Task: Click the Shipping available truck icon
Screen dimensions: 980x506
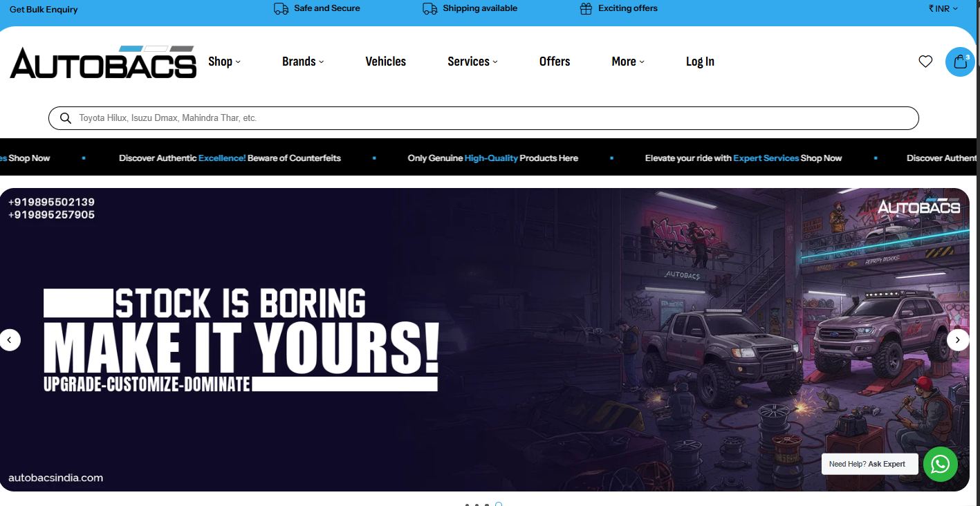Action: pos(429,9)
